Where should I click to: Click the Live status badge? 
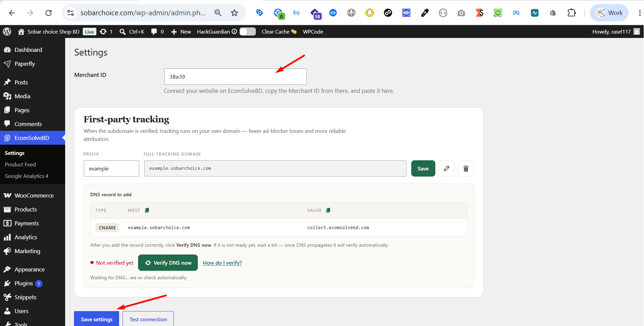(90, 32)
